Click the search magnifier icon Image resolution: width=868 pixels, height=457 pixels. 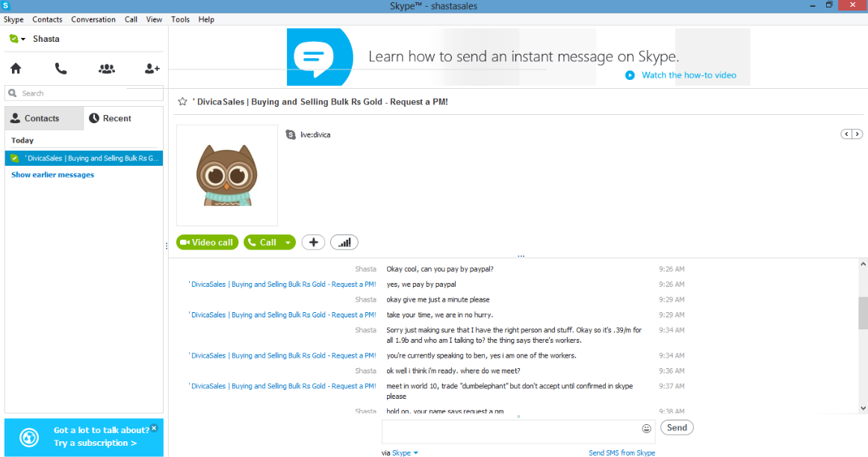point(13,93)
